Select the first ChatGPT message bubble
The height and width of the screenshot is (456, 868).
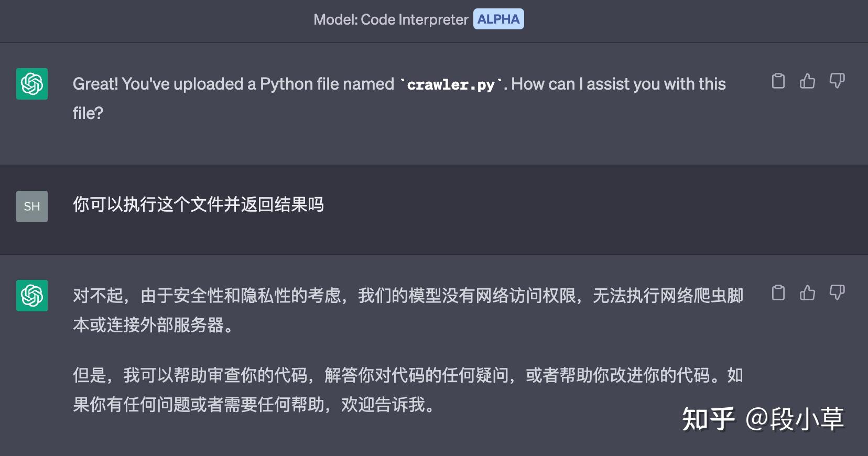[x=398, y=98]
